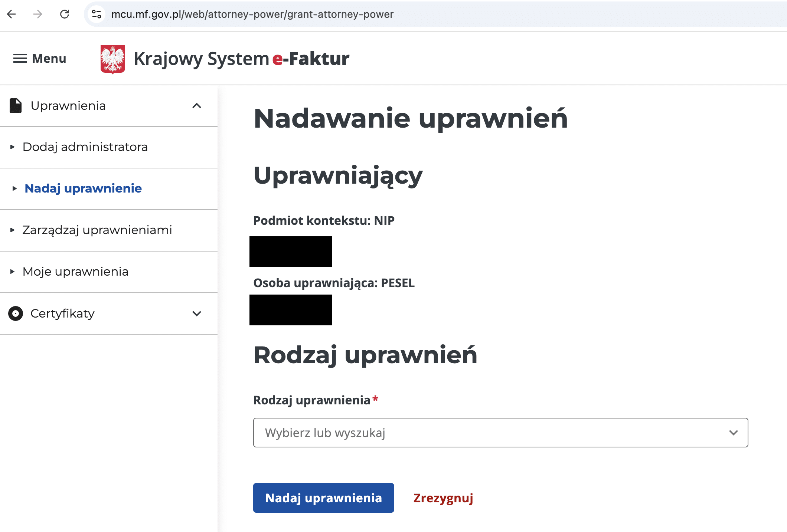Click the Polish eagle emblem logo
The image size is (787, 532).
(x=113, y=59)
